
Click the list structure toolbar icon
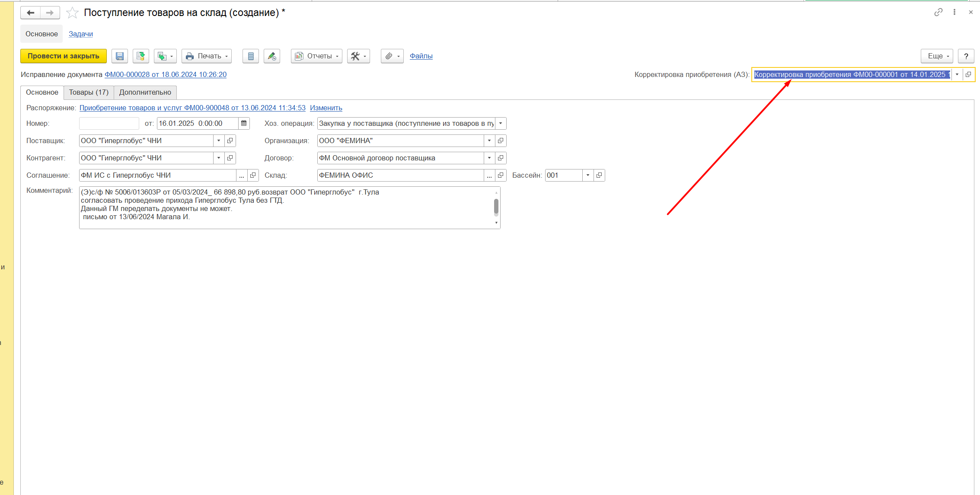click(251, 56)
